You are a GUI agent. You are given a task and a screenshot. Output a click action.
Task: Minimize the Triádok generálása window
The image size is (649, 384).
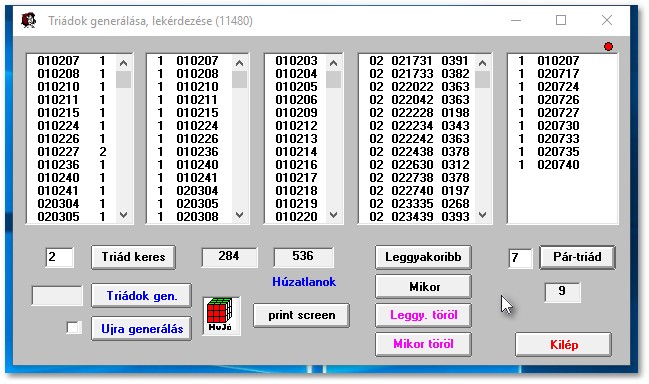tap(516, 20)
